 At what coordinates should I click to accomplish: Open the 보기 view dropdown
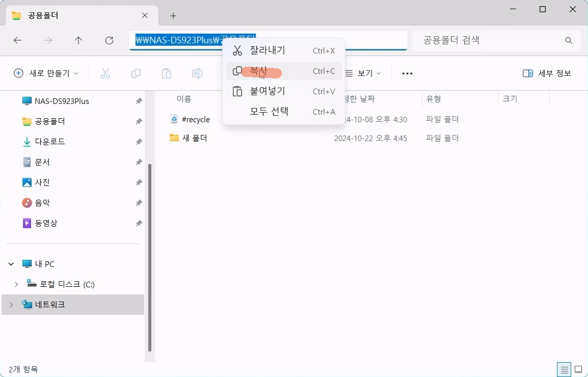click(x=363, y=73)
